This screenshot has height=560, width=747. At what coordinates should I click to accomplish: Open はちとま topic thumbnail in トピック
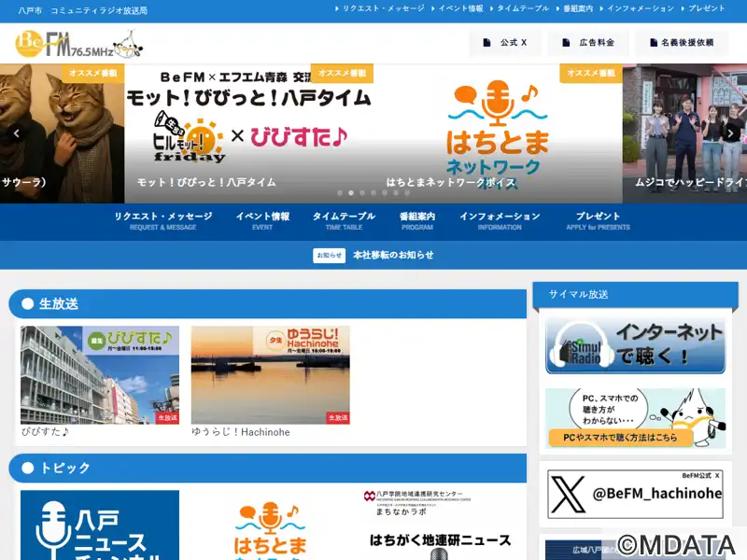pyautogui.click(x=270, y=525)
